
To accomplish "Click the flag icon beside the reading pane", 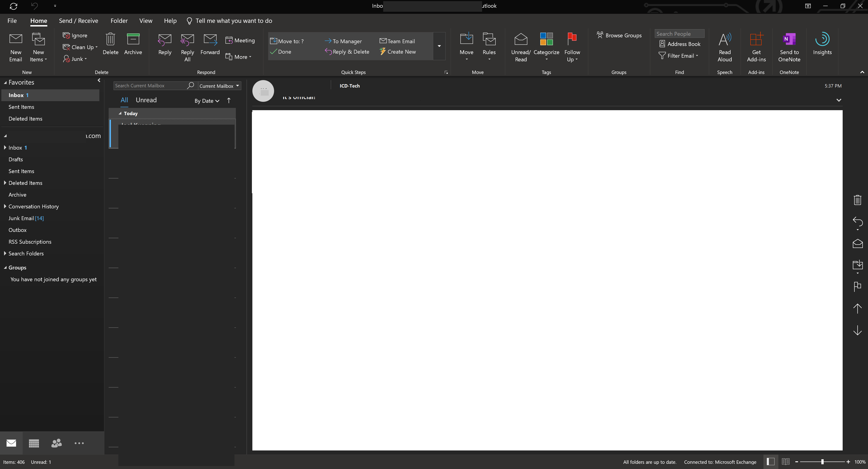I will [858, 287].
